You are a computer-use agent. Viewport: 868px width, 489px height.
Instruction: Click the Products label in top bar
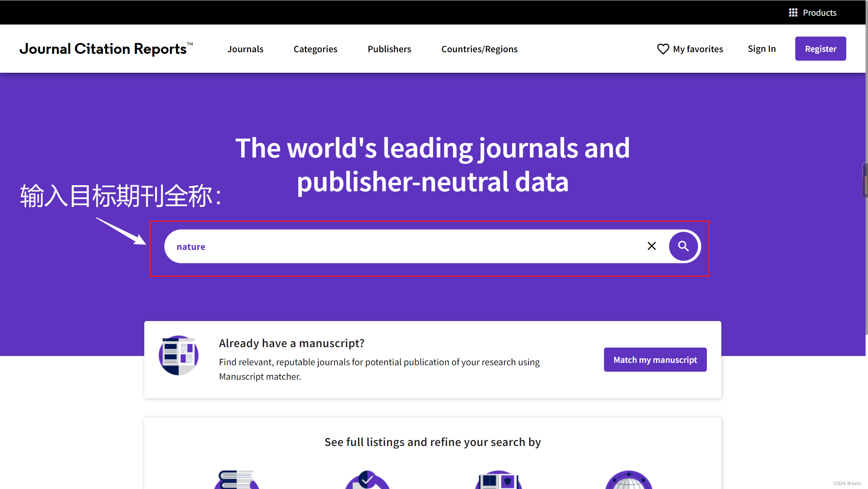click(x=819, y=12)
